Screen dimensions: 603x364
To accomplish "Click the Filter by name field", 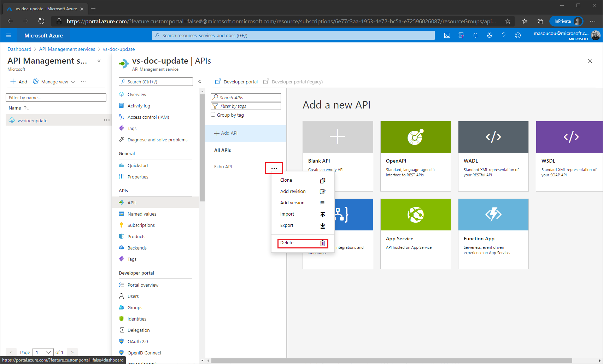I will click(56, 98).
